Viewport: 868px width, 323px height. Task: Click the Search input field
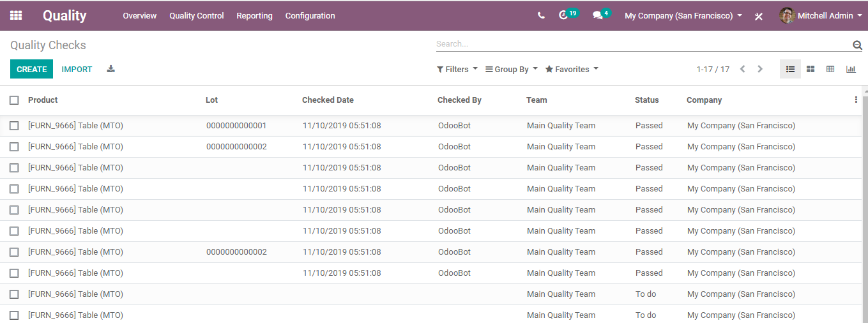[x=643, y=44]
